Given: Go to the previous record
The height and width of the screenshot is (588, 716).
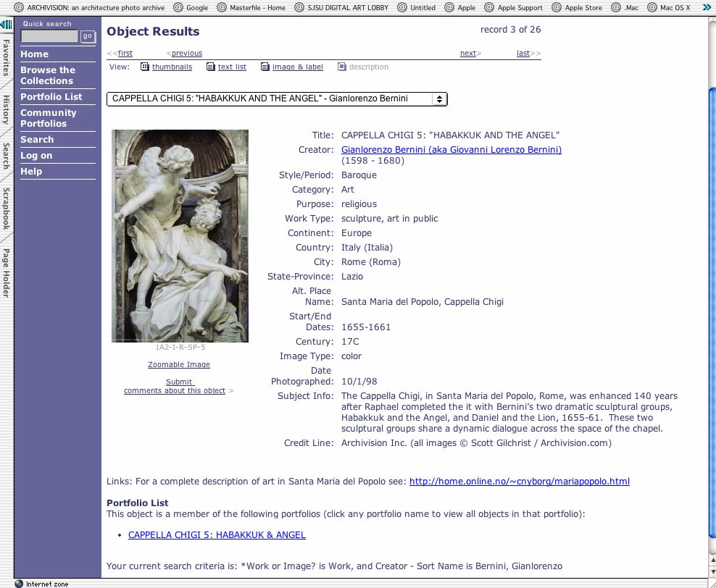Looking at the screenshot, I should [x=187, y=54].
